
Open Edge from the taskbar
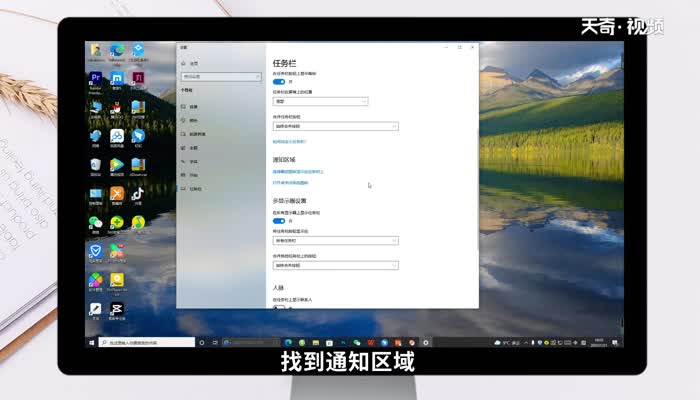pyautogui.click(x=288, y=342)
